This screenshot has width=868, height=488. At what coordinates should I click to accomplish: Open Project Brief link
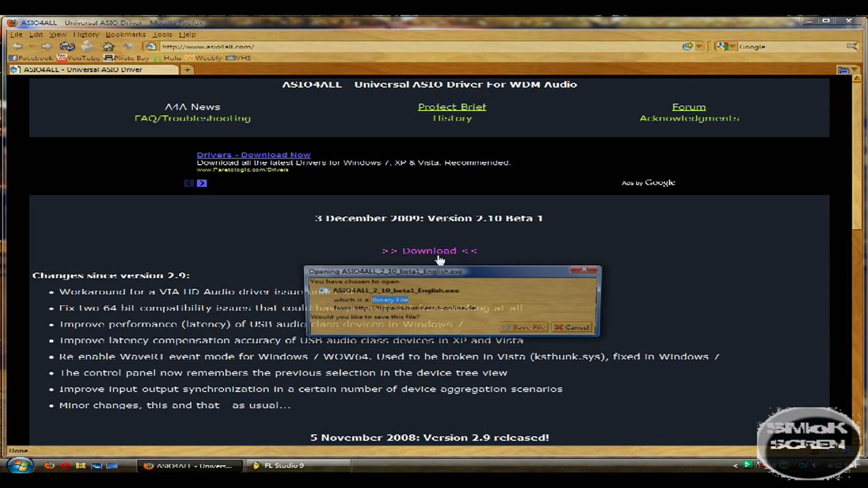452,106
